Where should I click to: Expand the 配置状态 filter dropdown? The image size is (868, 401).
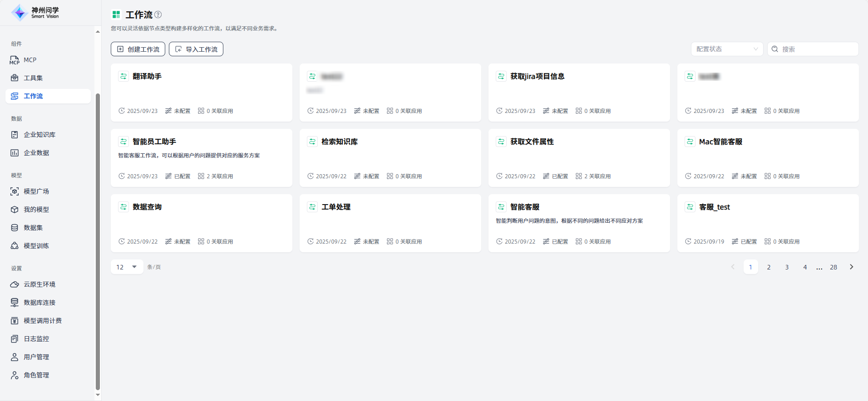click(x=726, y=49)
